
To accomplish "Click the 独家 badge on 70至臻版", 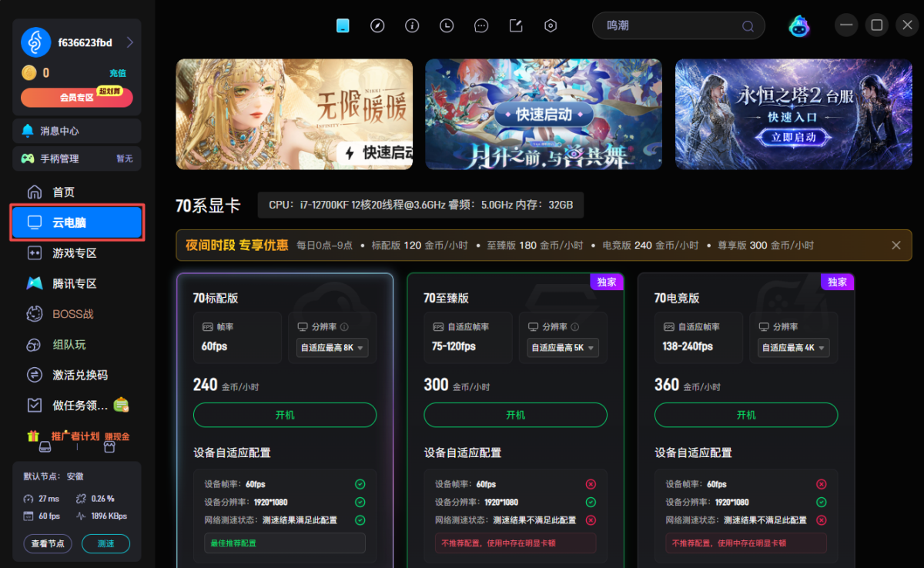I will click(607, 282).
